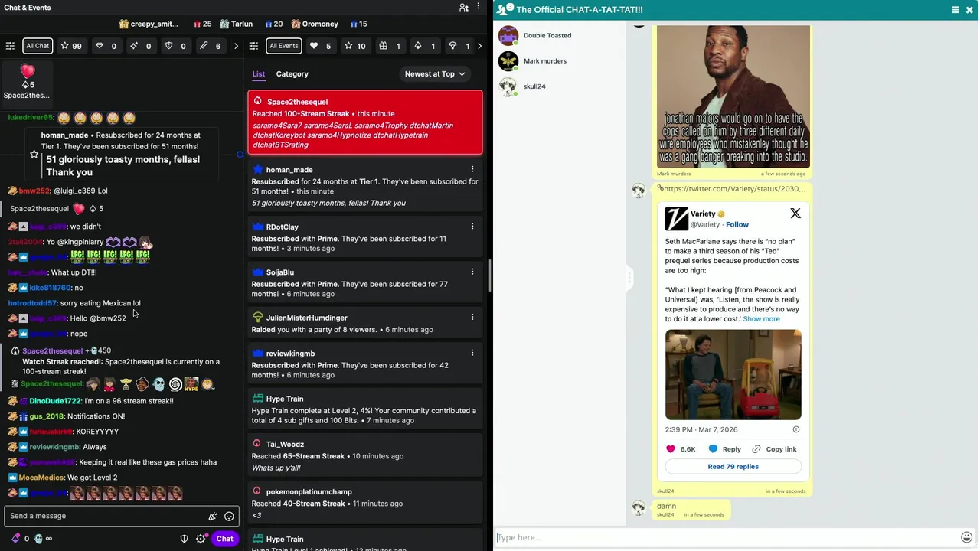Click the channel points skull icon

tap(38, 539)
